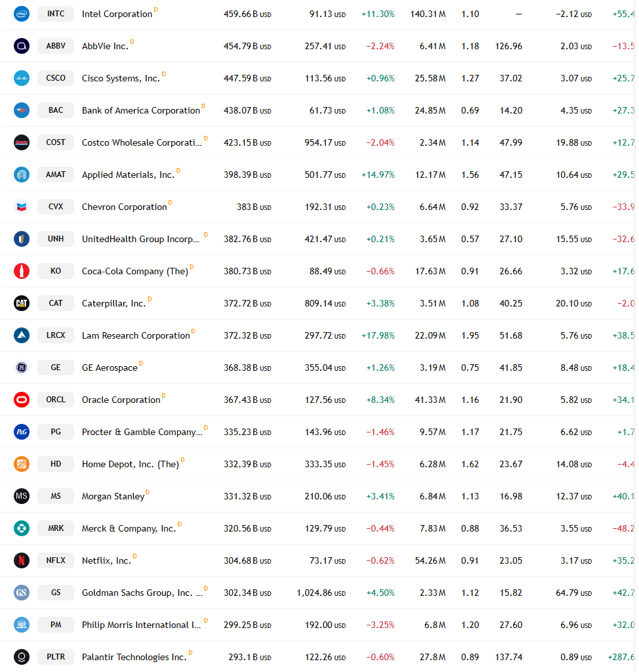Click Palantir P/E value 137.74
639x672 pixels.
click(x=508, y=657)
